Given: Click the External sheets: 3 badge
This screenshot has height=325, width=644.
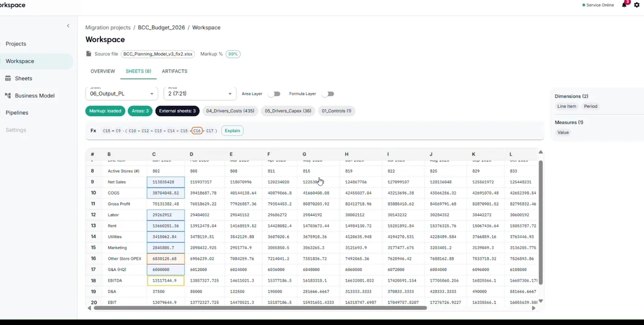Looking at the screenshot, I should (x=177, y=111).
